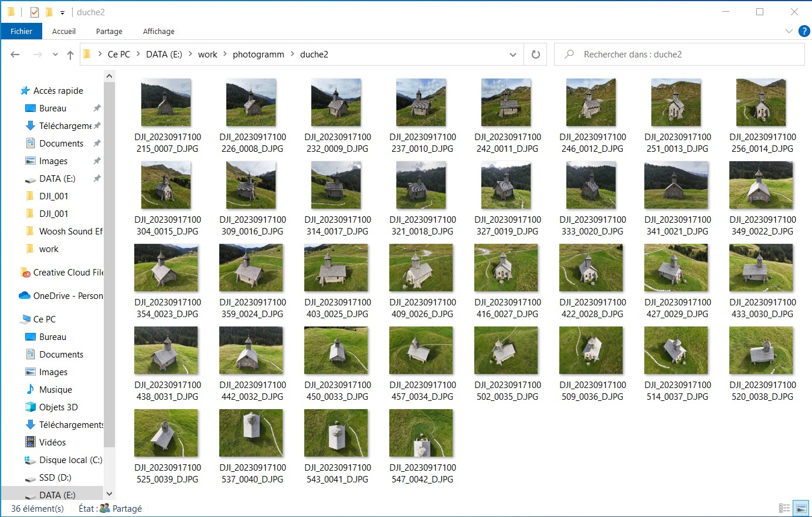Expand the ribbon with the chevron
The width and height of the screenshot is (812, 517).
[789, 31]
